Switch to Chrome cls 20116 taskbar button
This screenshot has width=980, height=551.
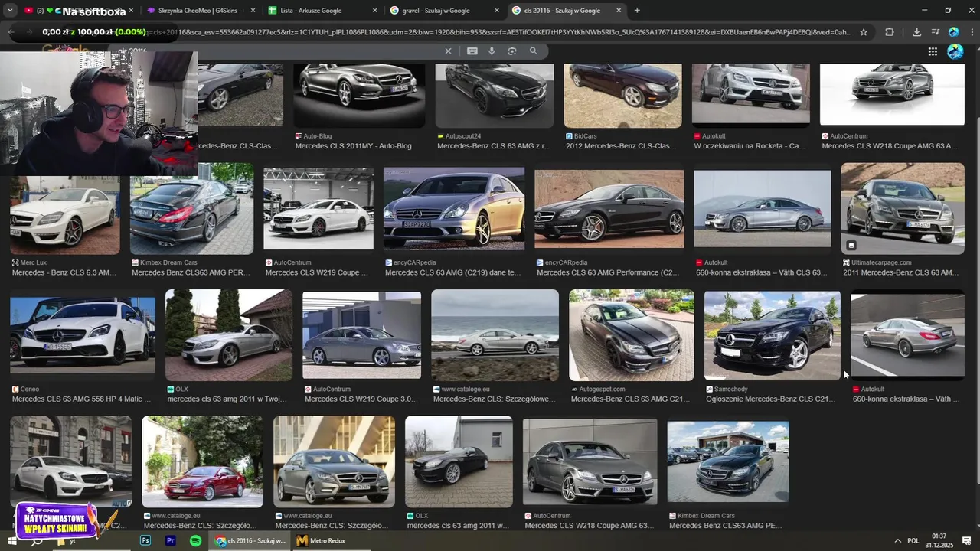point(250,540)
